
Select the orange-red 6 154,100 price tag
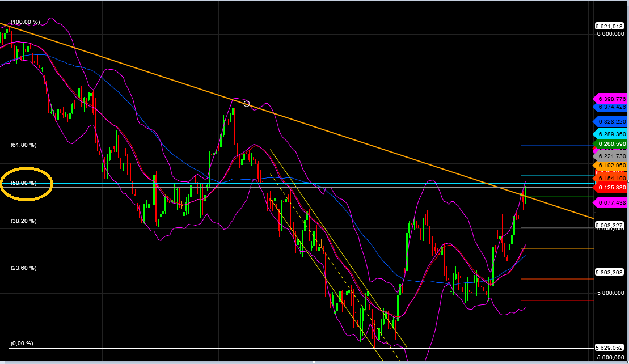click(x=610, y=179)
